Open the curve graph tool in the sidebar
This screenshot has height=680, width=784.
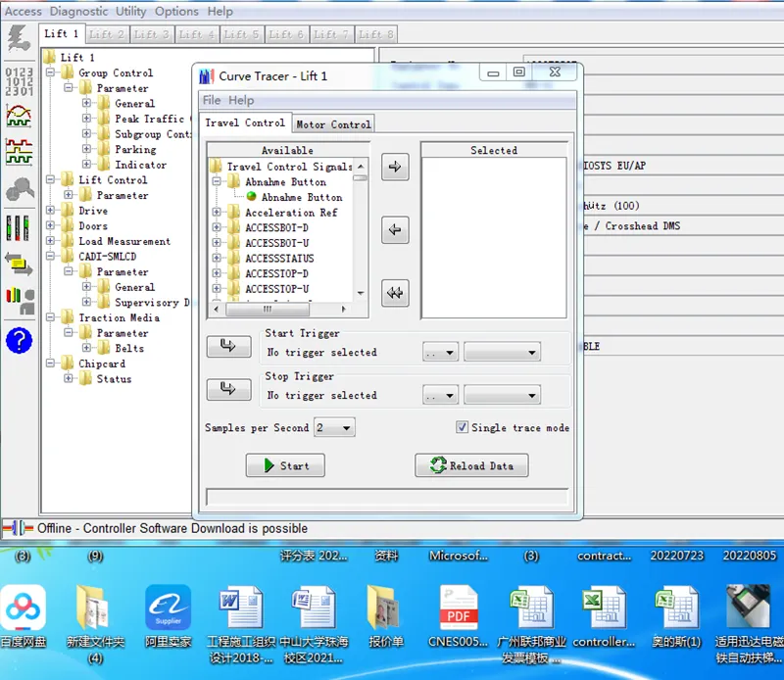coord(18,116)
